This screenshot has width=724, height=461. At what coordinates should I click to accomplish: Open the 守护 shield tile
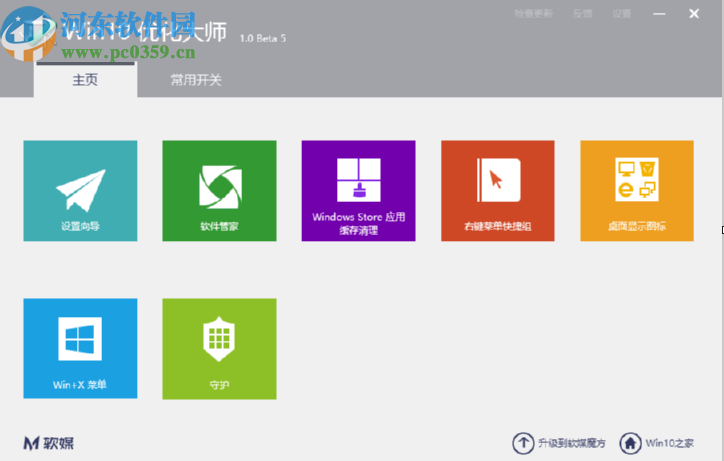[219, 349]
